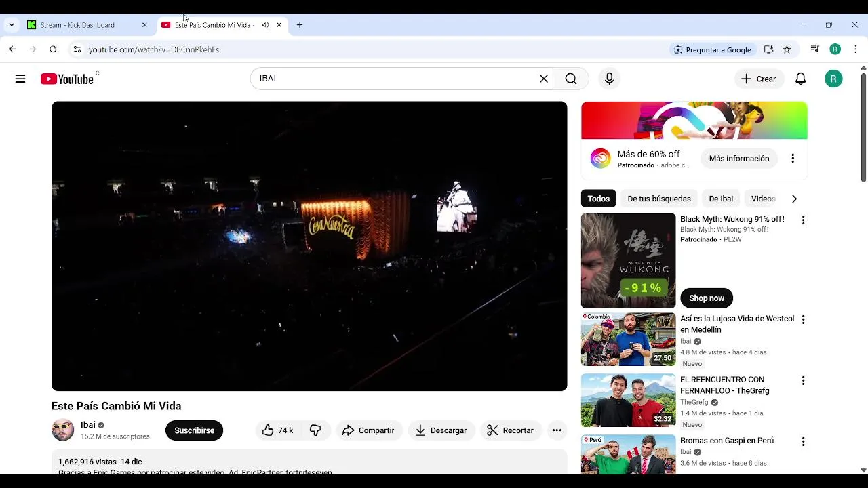Click the Black Myth: Wukong 91% off! title
Viewport: 868px width, 488px height.
[732, 219]
